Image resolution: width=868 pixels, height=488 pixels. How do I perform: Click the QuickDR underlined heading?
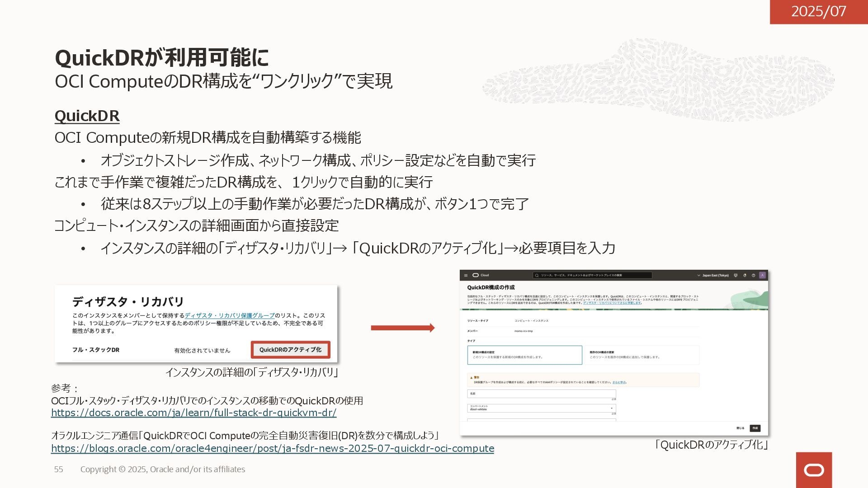[x=87, y=116]
